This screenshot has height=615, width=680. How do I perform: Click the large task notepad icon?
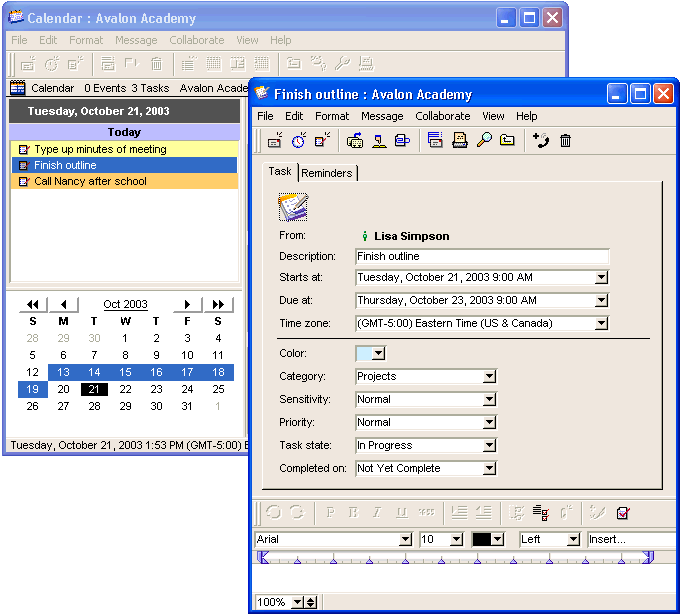coord(293,207)
